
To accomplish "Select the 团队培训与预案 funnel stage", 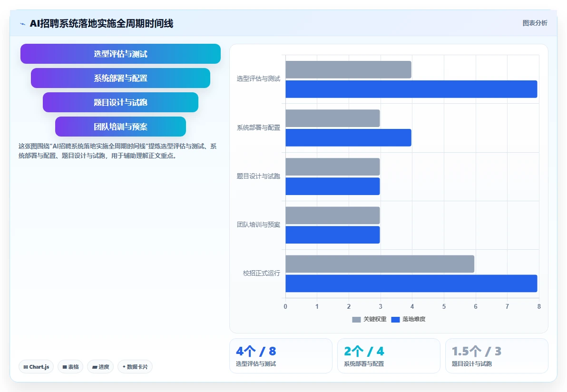I will (120, 127).
